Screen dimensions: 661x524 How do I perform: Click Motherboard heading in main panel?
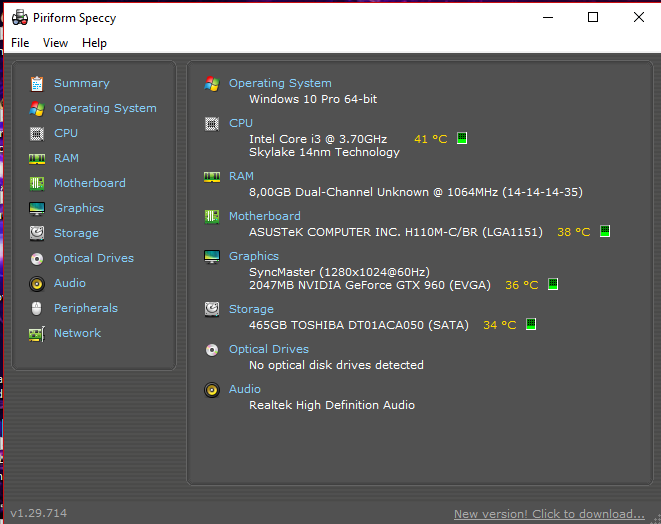point(265,216)
